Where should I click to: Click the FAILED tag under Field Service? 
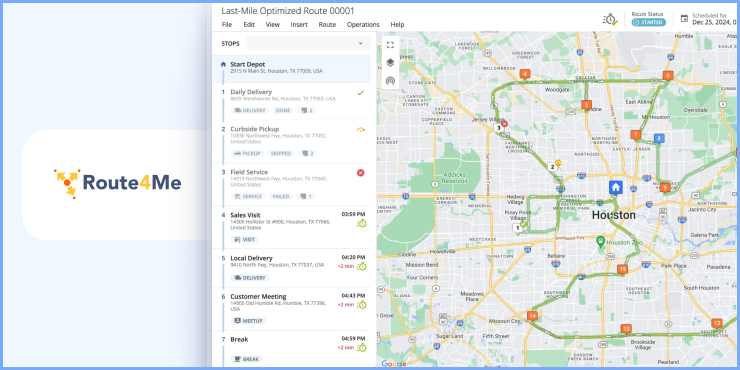pos(281,196)
